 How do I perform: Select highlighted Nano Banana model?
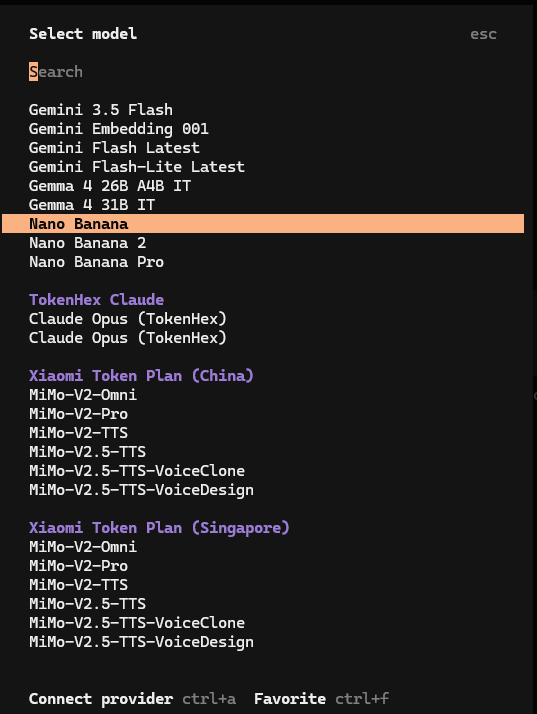tap(263, 224)
